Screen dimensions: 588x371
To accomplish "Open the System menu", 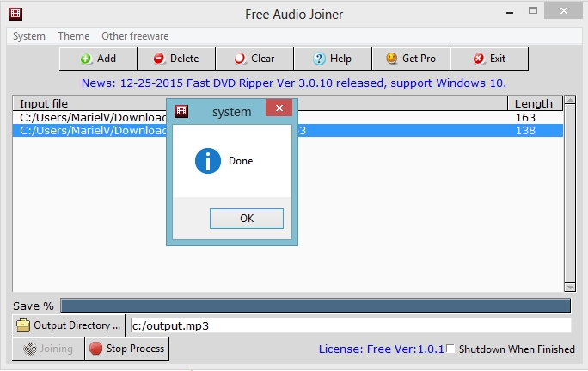I will tap(29, 36).
